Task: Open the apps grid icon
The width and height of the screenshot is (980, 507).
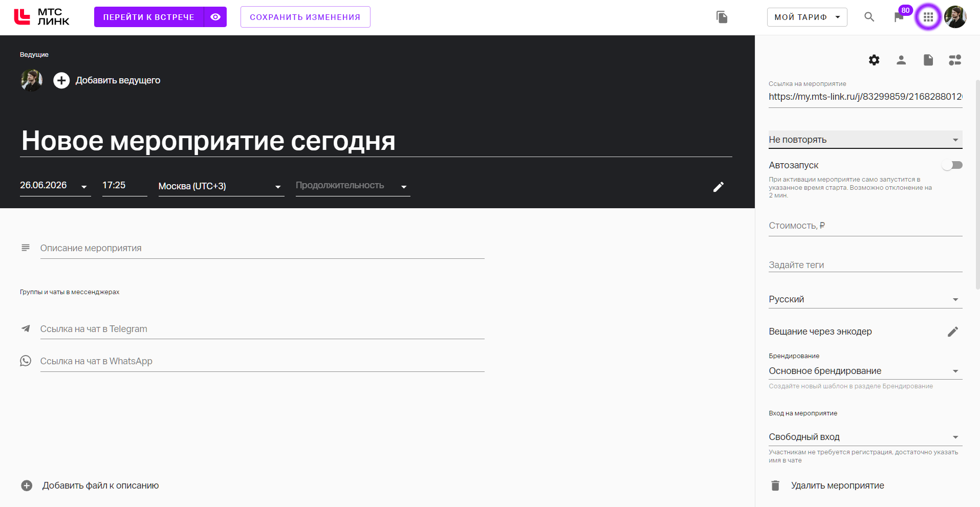Action: pos(928,17)
